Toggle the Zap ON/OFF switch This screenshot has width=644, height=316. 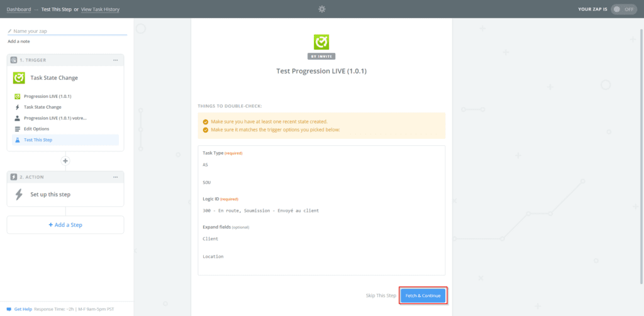[623, 9]
